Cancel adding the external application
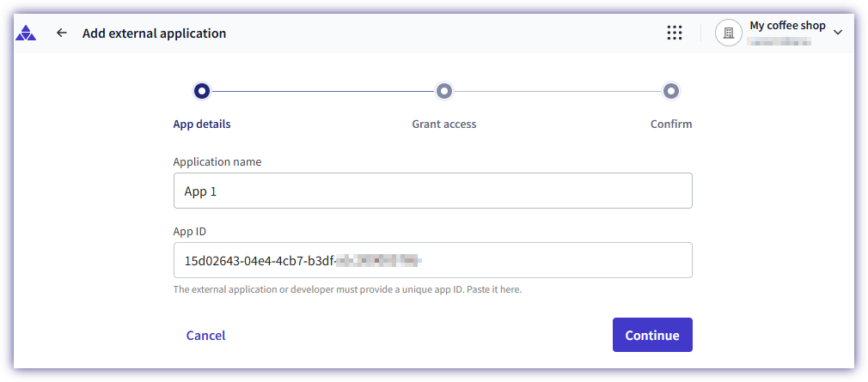Image resolution: width=868 pixels, height=382 pixels. [x=206, y=335]
